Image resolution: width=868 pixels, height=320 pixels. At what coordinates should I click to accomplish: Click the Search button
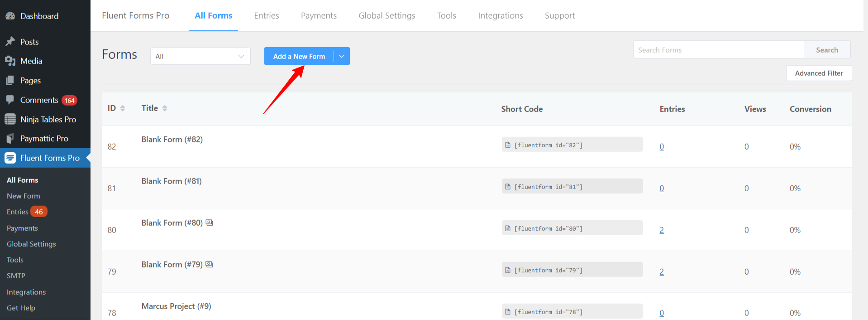(x=827, y=50)
